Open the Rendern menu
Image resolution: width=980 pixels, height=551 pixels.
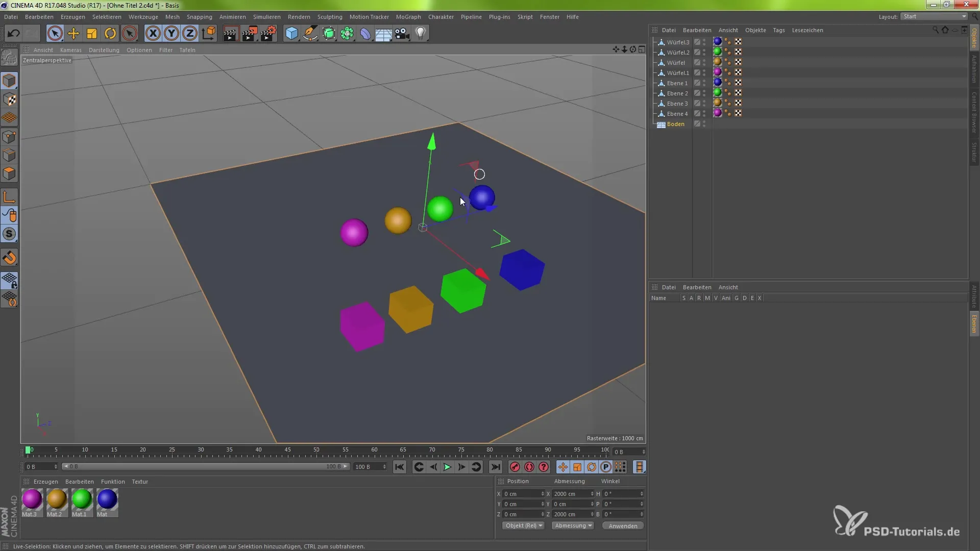pos(299,17)
